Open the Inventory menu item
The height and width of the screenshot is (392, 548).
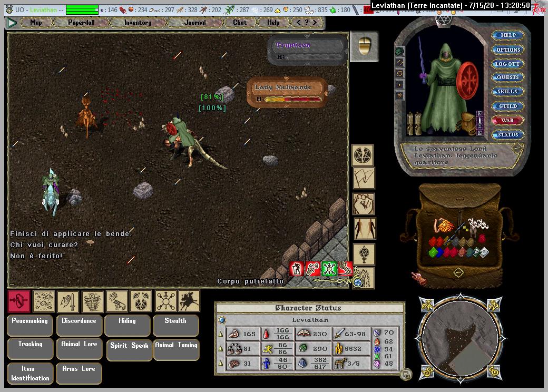(x=138, y=22)
